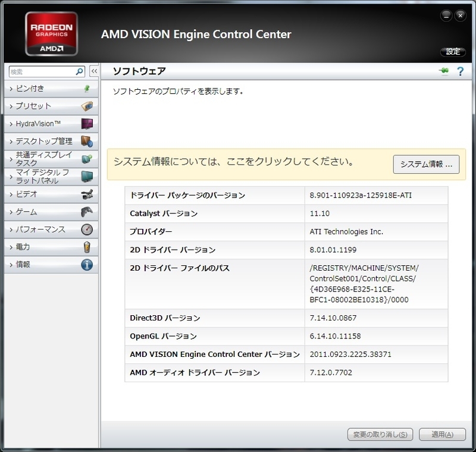Click the HydraVision monitor icon

click(87, 124)
